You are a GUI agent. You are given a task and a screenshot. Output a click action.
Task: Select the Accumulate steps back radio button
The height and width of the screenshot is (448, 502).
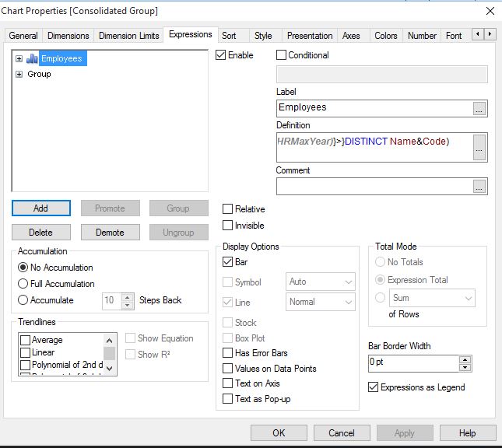(23, 300)
